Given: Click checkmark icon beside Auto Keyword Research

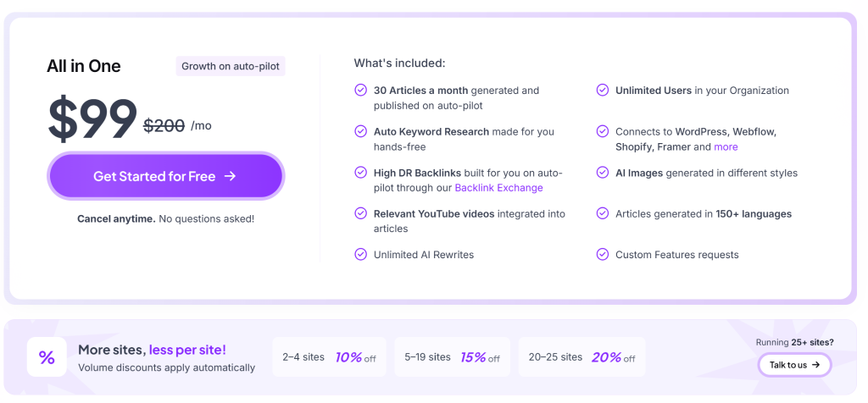Looking at the screenshot, I should coord(360,131).
